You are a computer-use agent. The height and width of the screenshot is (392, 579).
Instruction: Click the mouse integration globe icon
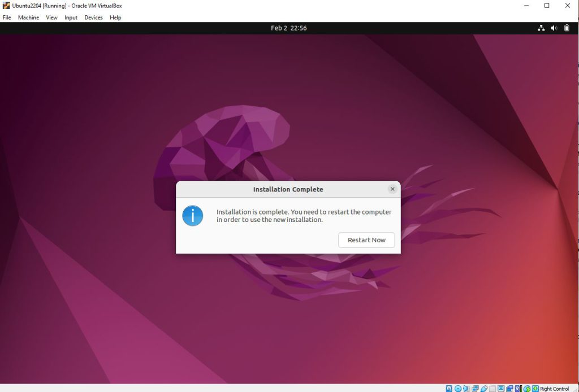527,389
